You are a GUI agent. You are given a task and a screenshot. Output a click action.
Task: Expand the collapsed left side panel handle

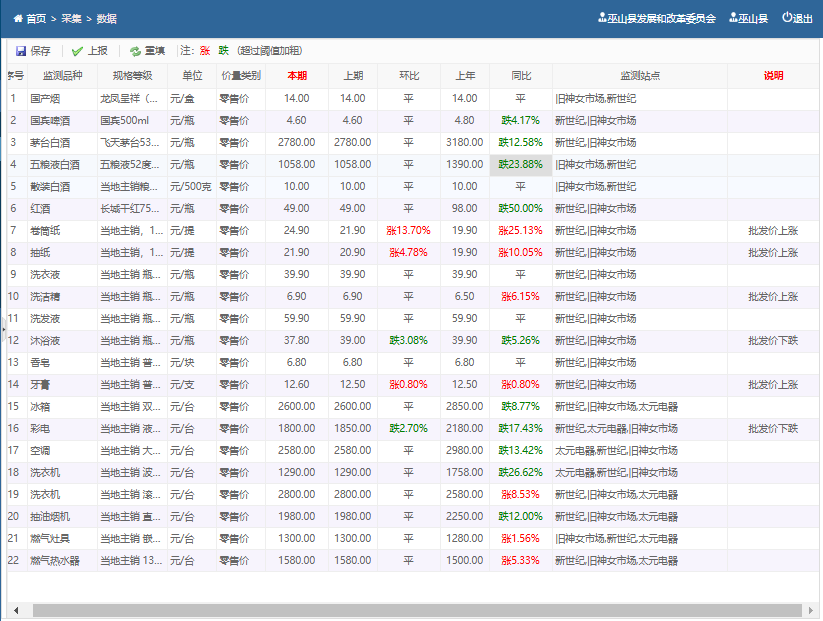3,330
